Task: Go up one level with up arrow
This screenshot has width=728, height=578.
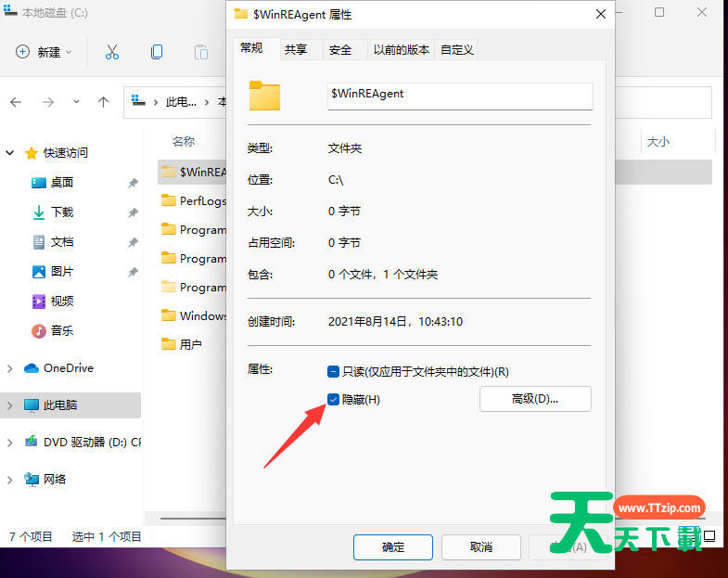Action: coord(104,102)
